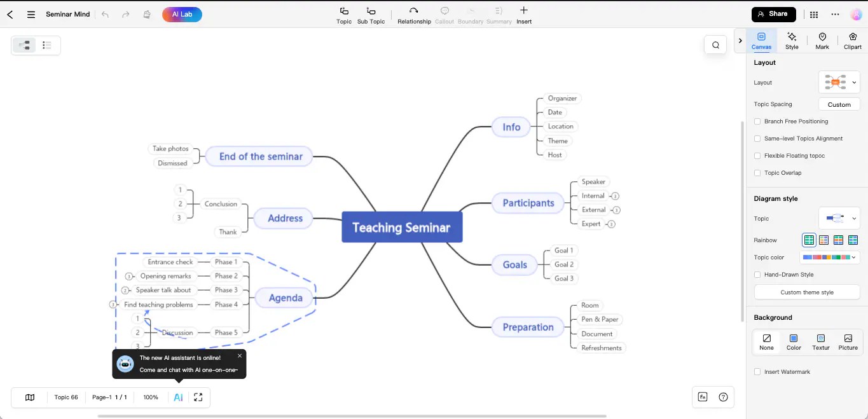The height and width of the screenshot is (419, 868).
Task: Click the Boundary tool
Action: pos(471,15)
